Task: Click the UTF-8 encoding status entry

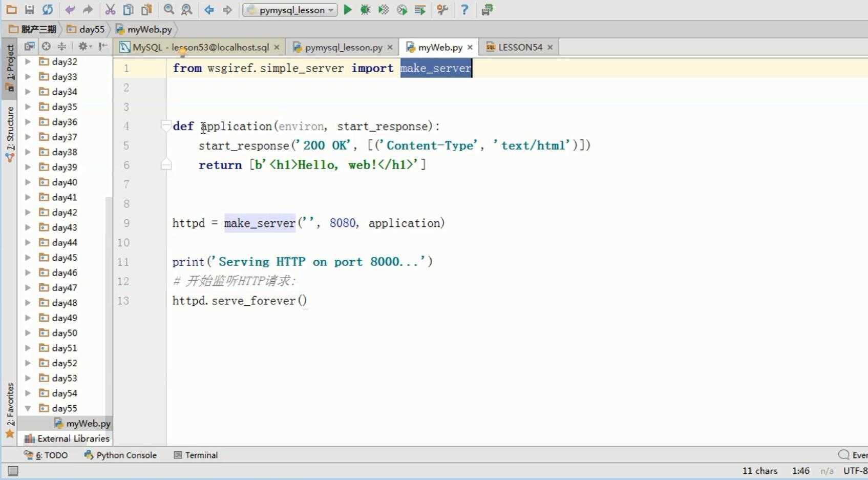Action: pyautogui.click(x=855, y=471)
